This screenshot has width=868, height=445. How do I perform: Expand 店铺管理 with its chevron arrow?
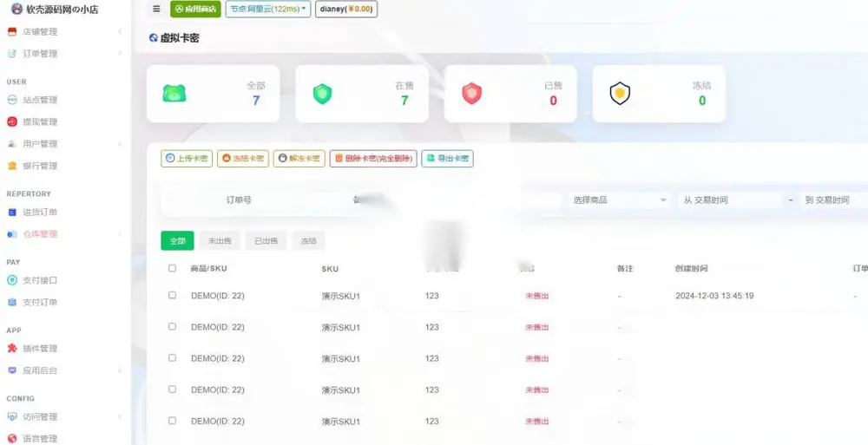point(120,31)
